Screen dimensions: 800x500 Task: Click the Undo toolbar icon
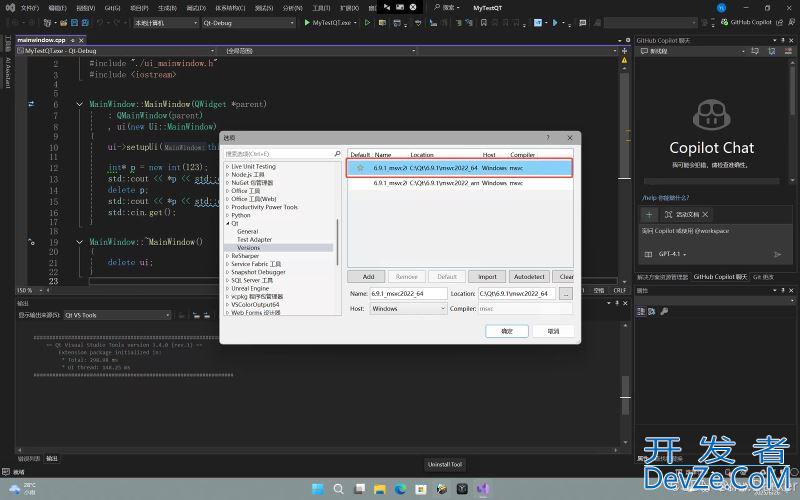[x=100, y=23]
